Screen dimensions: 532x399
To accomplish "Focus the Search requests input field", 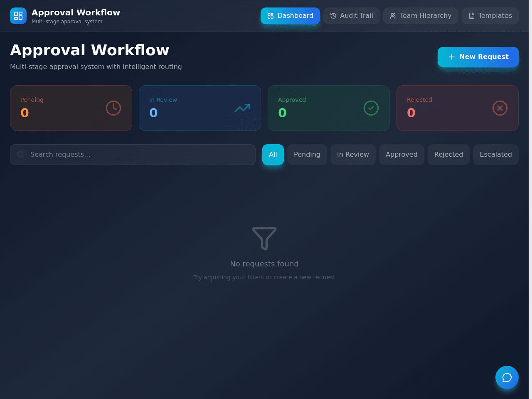I will click(x=133, y=155).
